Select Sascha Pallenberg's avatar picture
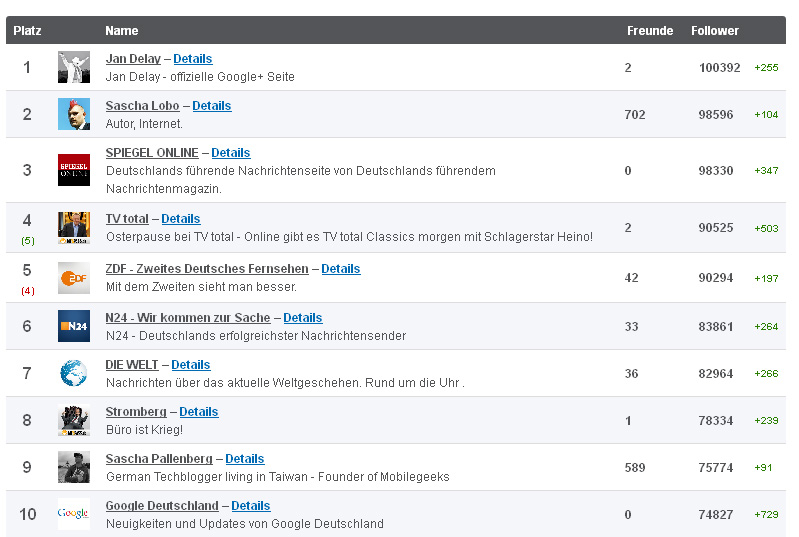Screen dimensions: 799x537 74,467
